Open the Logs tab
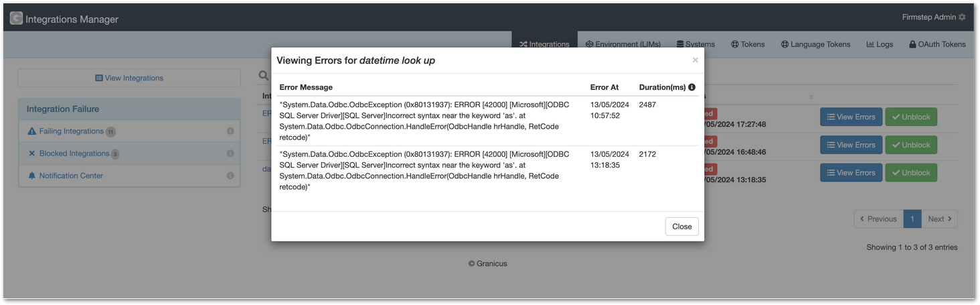The width and height of the screenshot is (980, 305). click(880, 44)
